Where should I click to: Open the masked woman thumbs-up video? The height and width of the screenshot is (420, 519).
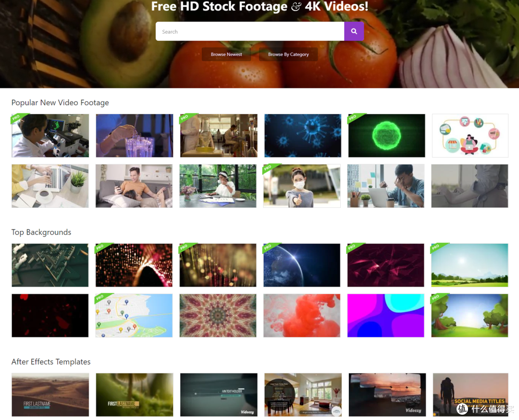(x=302, y=186)
